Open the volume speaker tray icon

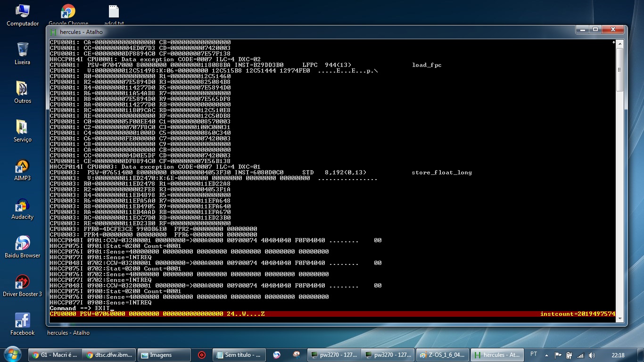(592, 355)
